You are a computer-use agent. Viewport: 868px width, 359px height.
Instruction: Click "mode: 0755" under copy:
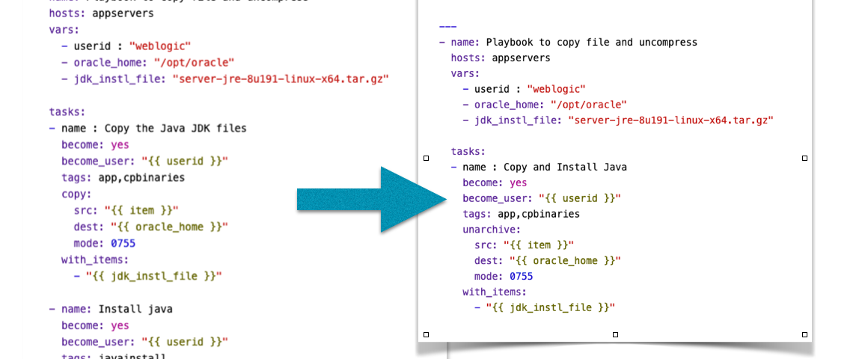pyautogui.click(x=105, y=243)
